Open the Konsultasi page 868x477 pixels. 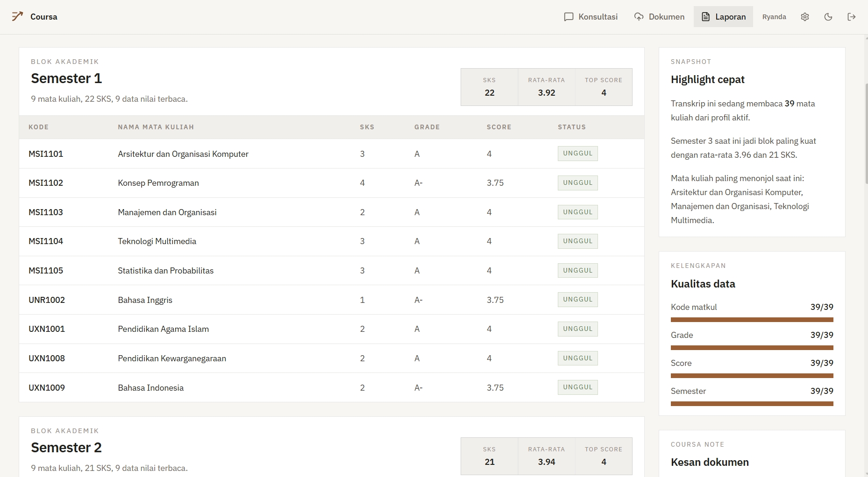591,17
